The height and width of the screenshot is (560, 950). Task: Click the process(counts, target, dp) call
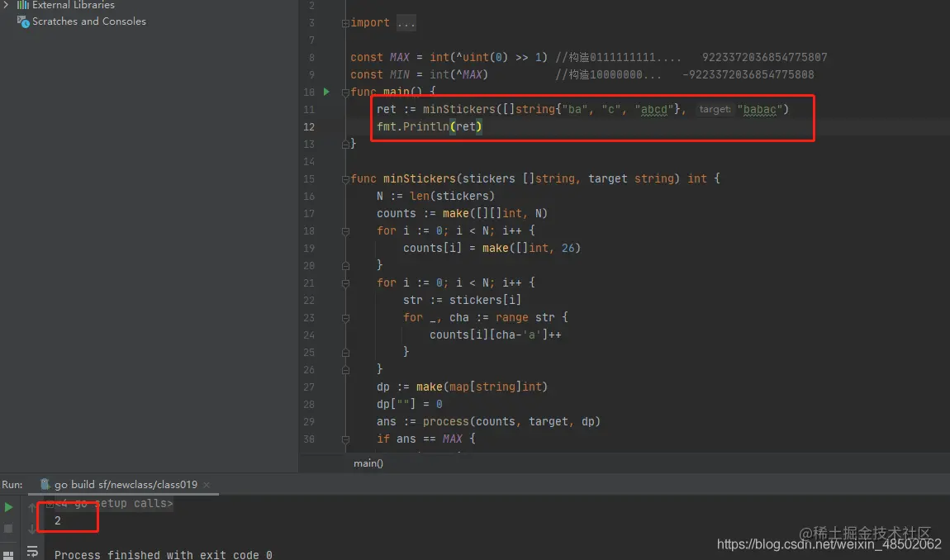pyautogui.click(x=511, y=421)
